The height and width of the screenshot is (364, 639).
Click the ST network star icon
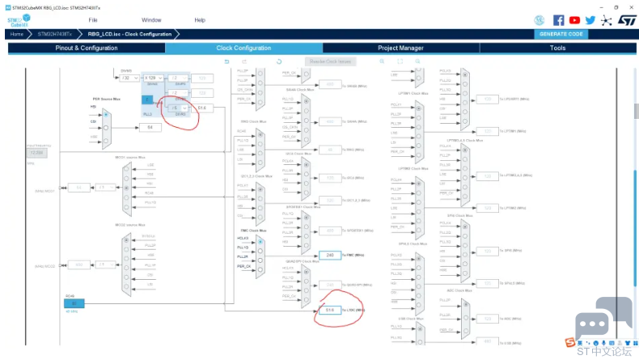pos(607,20)
